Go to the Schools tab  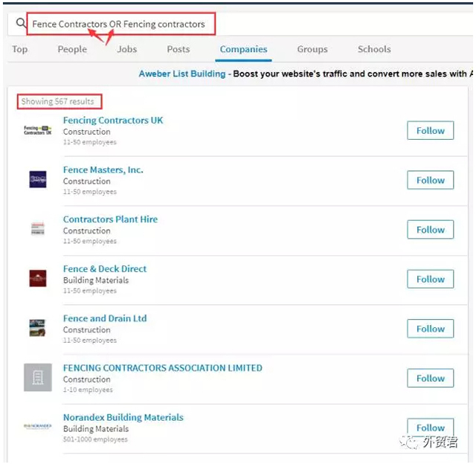pos(374,49)
